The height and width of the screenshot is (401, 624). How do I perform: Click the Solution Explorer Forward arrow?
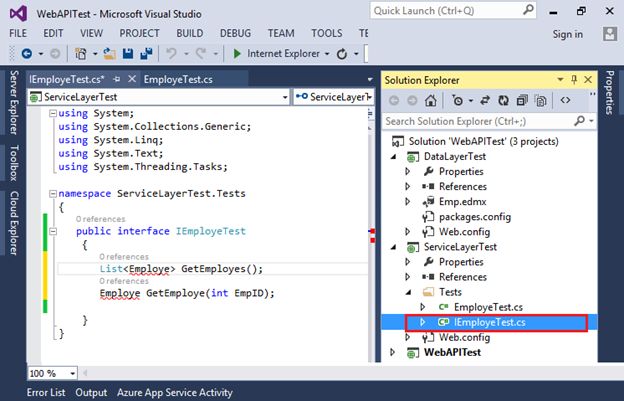click(412, 101)
